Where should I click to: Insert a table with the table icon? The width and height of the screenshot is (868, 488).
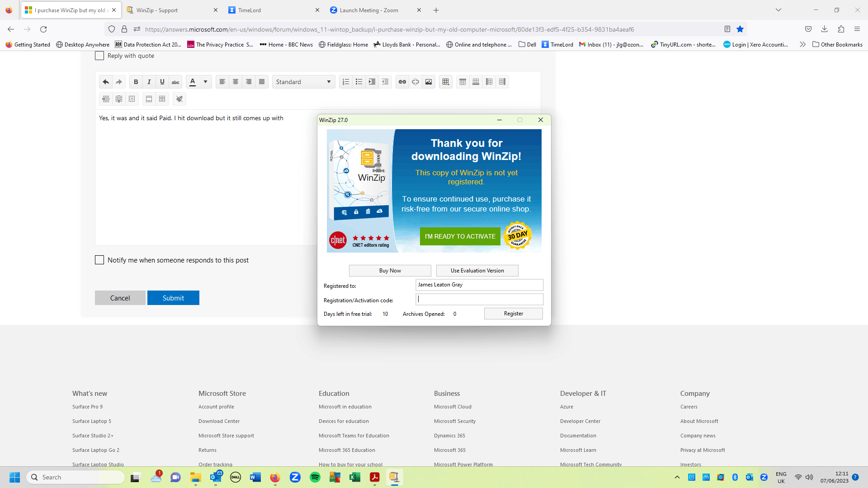click(x=445, y=82)
